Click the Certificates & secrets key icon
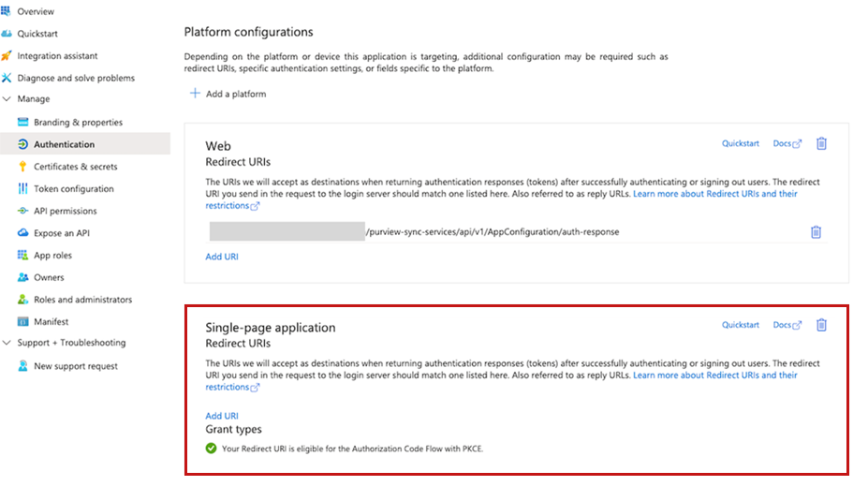868x486 pixels. pos(22,167)
